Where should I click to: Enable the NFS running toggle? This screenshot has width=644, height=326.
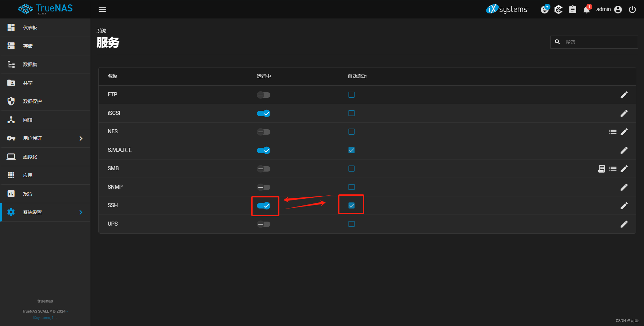[264, 132]
